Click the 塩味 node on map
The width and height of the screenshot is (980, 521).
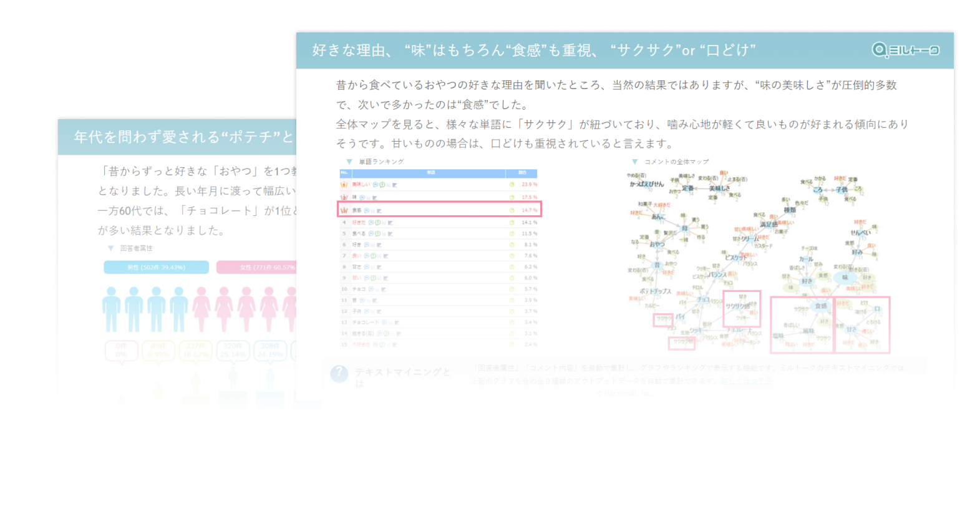(778, 336)
